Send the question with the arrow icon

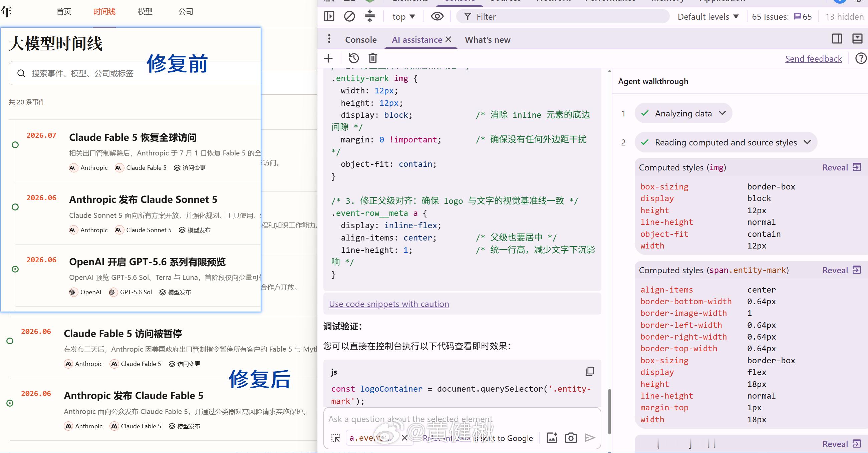590,438
